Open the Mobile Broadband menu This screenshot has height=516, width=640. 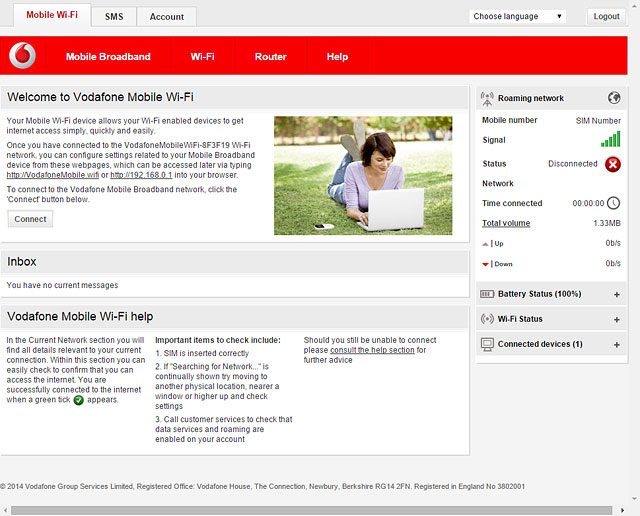pyautogui.click(x=108, y=57)
